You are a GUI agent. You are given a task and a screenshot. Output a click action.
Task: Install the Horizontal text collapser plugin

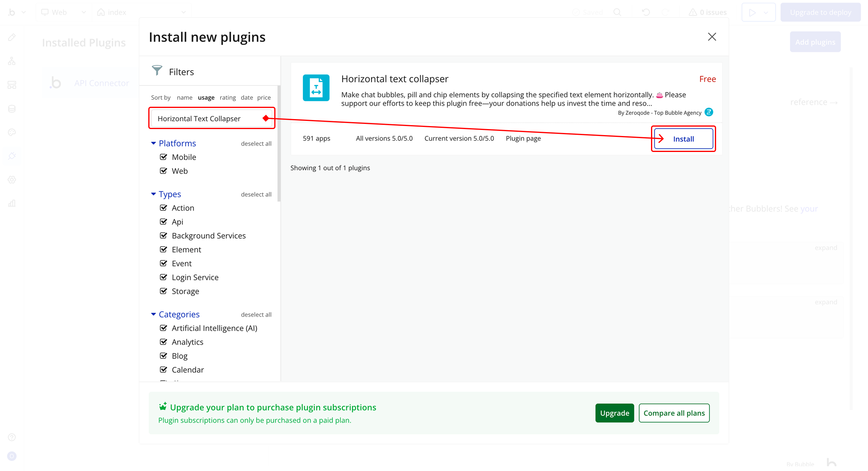tap(683, 139)
